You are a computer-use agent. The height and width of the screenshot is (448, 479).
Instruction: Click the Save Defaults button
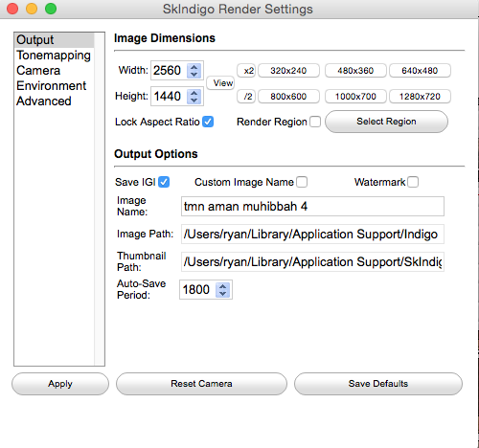(378, 384)
